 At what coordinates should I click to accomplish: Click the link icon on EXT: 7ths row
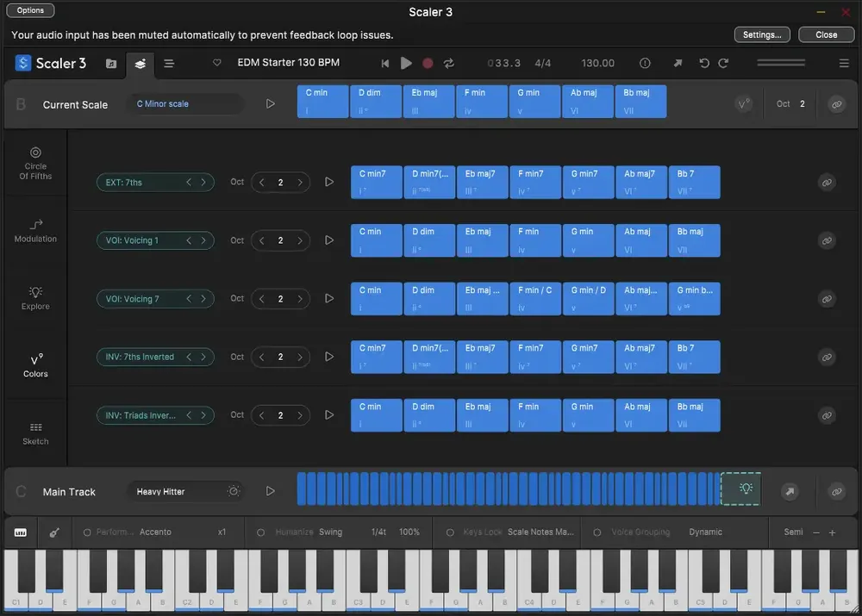click(827, 183)
